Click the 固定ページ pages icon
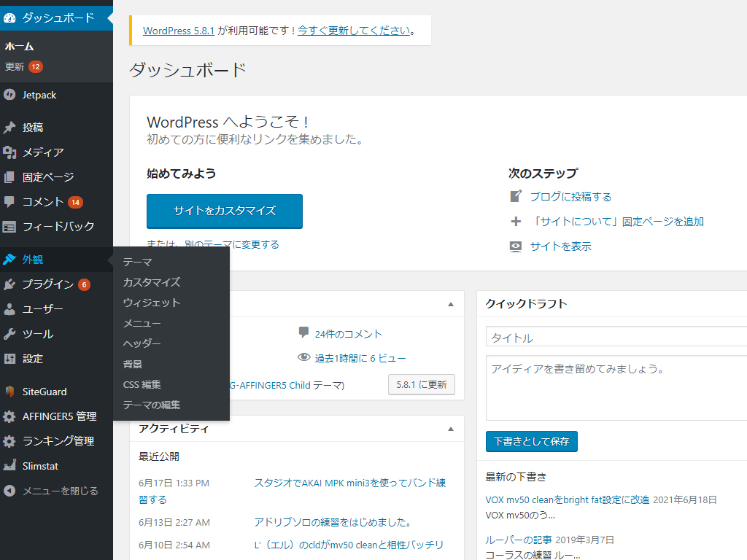 pyautogui.click(x=9, y=177)
